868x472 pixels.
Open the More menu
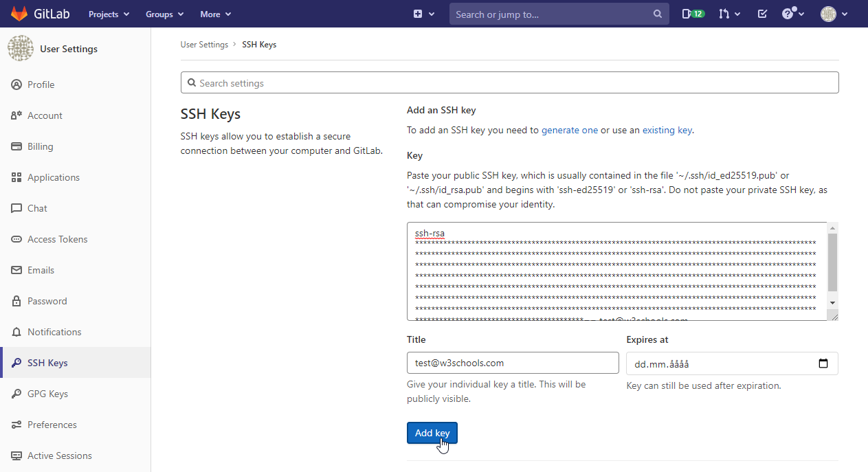point(214,14)
